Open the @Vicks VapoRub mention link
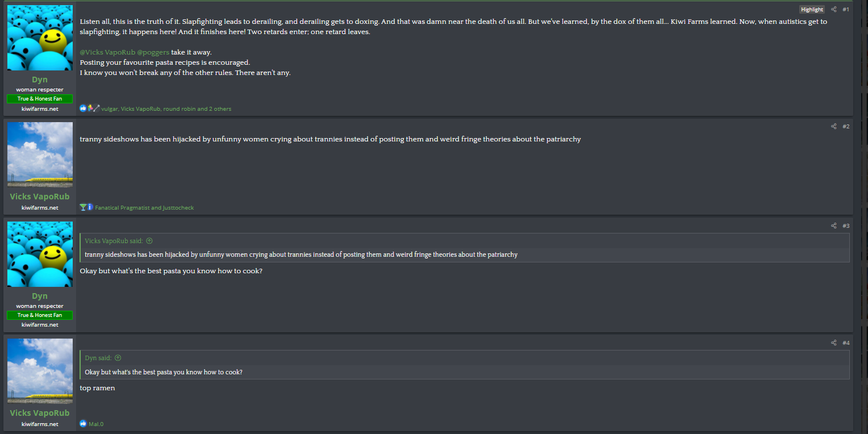Image resolution: width=868 pixels, height=434 pixels. tap(107, 52)
